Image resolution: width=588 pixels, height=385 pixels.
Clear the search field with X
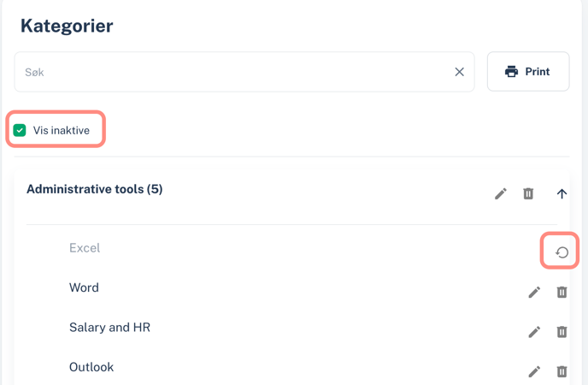click(460, 72)
